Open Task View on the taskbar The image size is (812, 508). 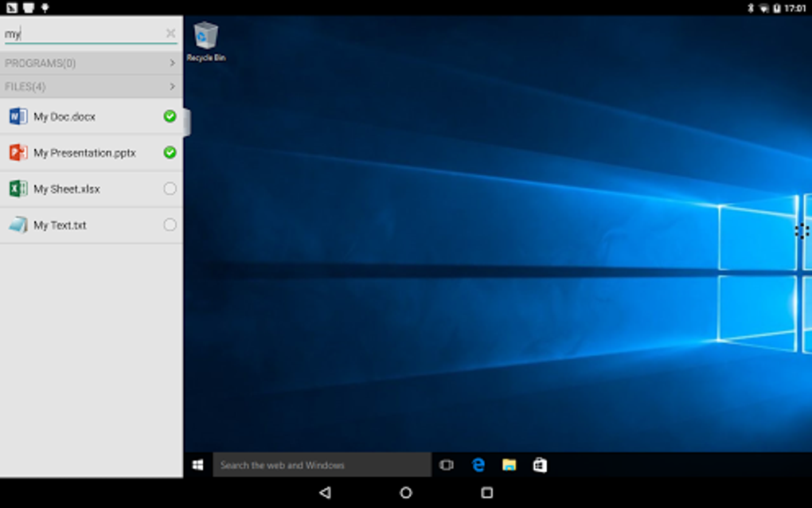pos(447,464)
